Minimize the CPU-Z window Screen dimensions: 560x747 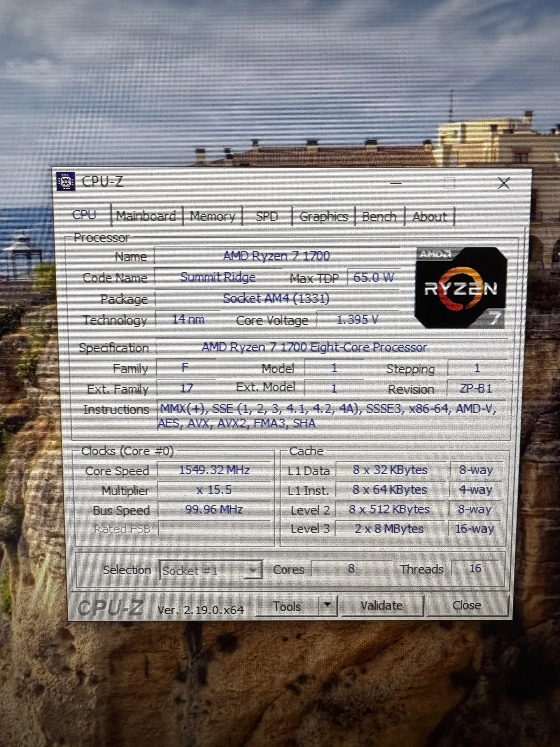pyautogui.click(x=396, y=182)
